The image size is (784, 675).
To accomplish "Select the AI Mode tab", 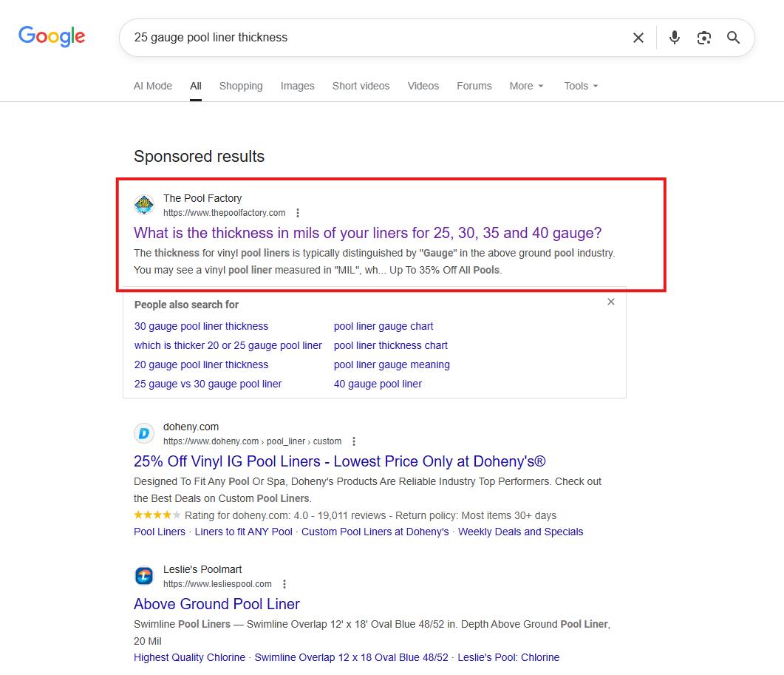I will pyautogui.click(x=152, y=86).
